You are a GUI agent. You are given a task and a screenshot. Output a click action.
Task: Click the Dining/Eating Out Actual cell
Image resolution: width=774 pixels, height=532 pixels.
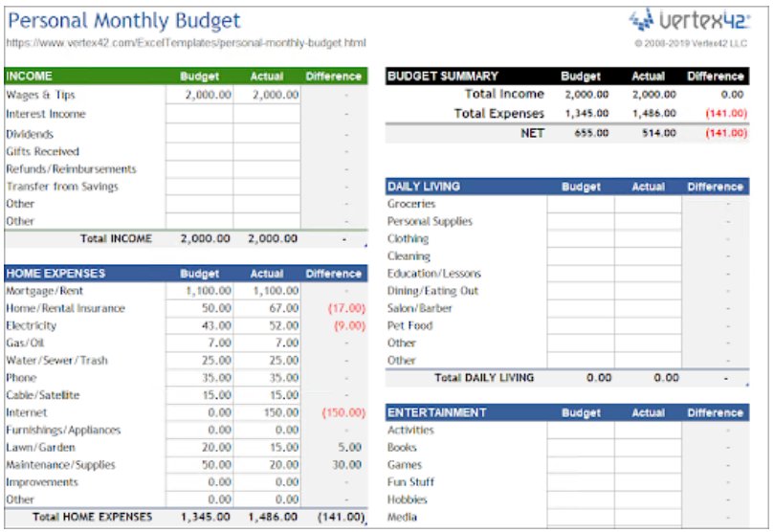click(648, 291)
